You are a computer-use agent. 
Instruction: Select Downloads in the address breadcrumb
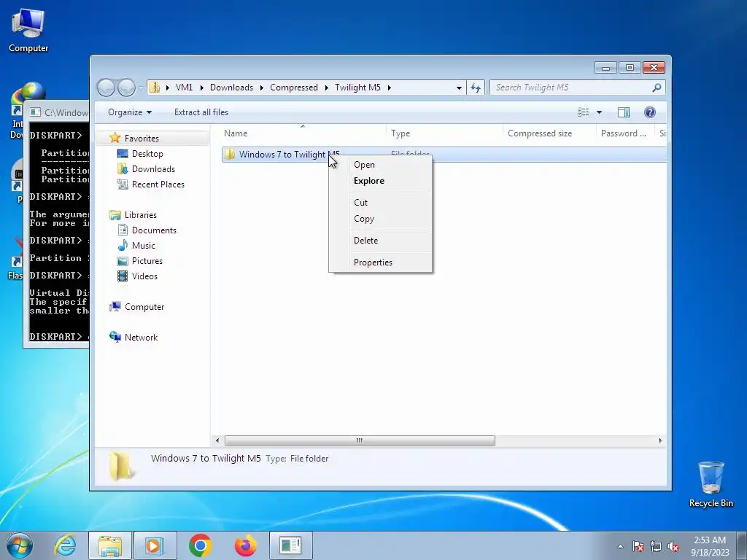click(x=231, y=87)
